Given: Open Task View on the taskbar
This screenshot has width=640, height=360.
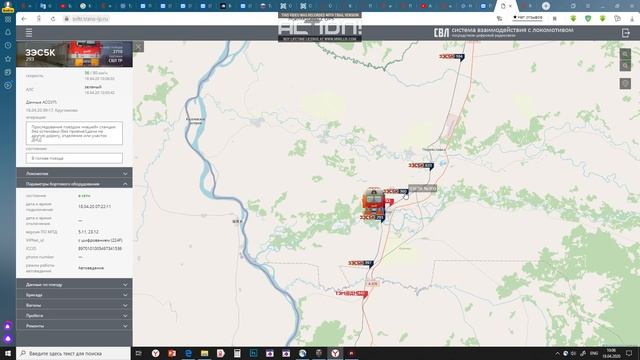Looking at the screenshot, I should pos(139,353).
